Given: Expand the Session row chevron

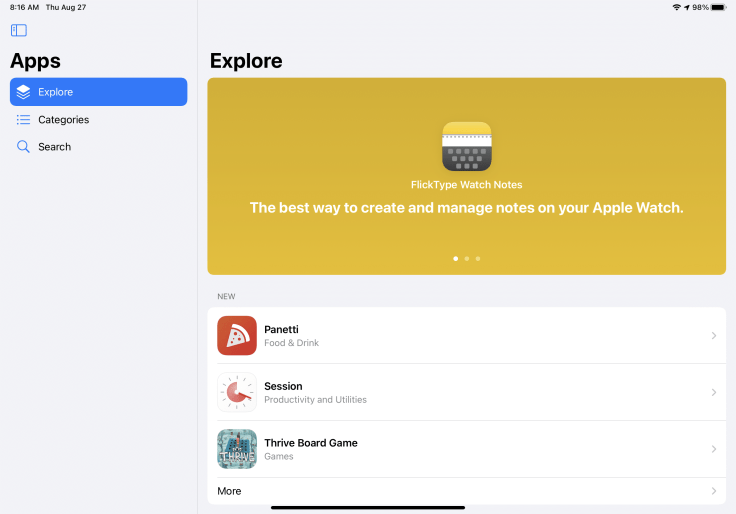Looking at the screenshot, I should click(x=713, y=392).
